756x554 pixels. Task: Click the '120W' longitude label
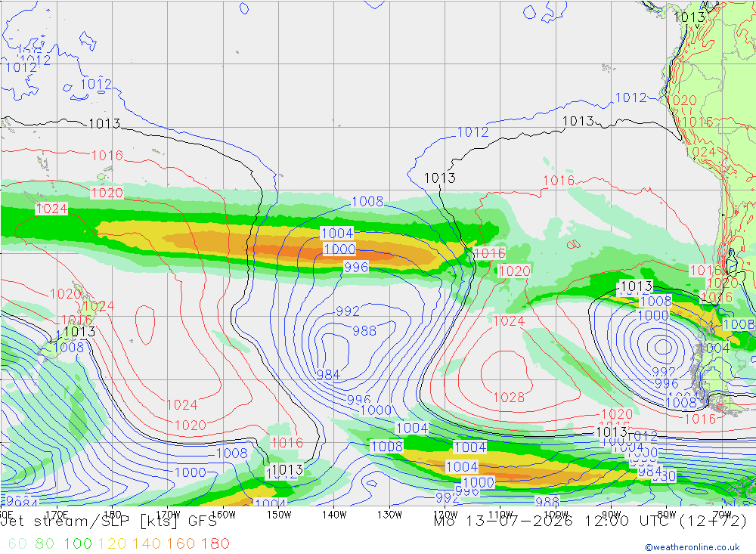pos(445,515)
